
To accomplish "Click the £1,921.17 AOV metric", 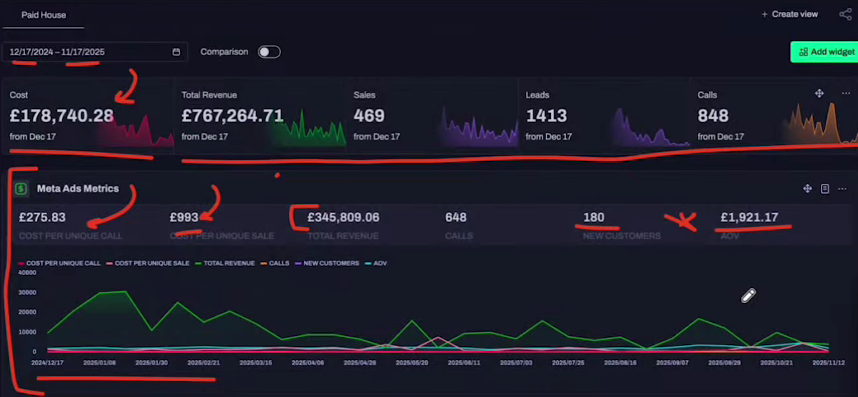I will [x=749, y=217].
